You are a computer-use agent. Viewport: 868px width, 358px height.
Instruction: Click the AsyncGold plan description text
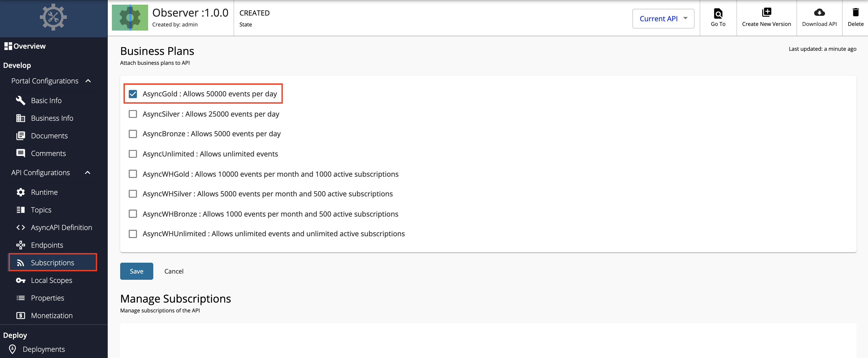click(x=209, y=94)
